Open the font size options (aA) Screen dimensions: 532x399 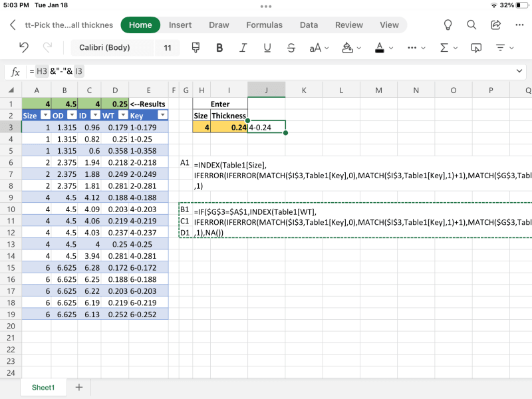(x=315, y=48)
